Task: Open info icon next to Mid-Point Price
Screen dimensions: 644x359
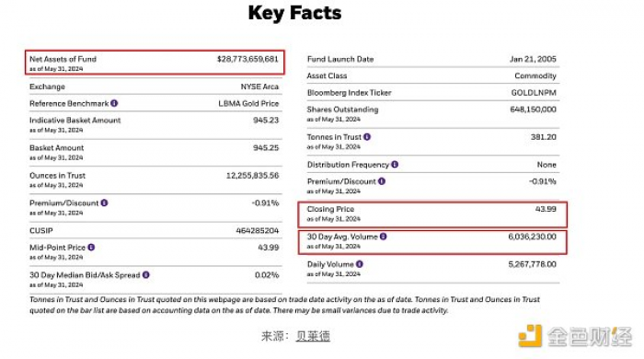Action: click(91, 248)
